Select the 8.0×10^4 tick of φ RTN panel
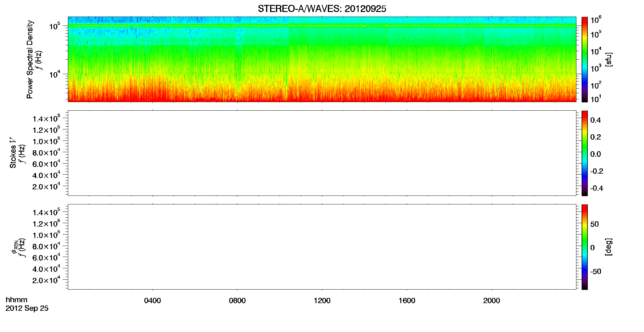The width and height of the screenshot is (644, 332). [x=46, y=246]
